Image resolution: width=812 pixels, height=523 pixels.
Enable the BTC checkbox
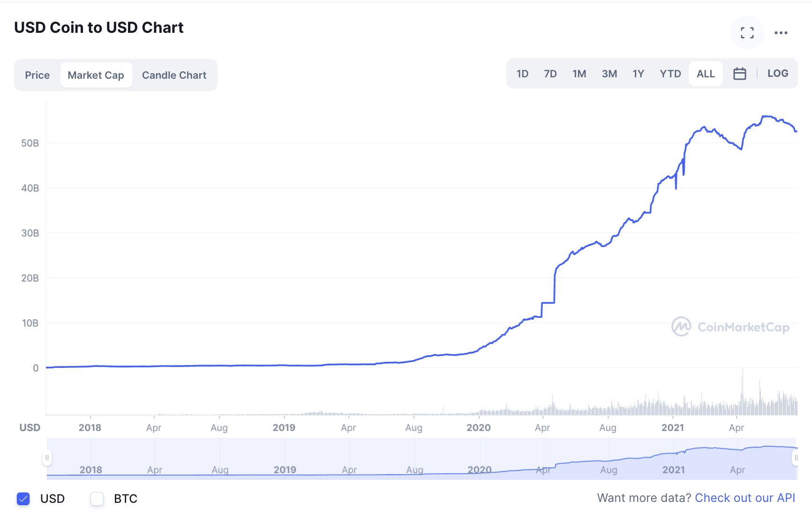(x=97, y=499)
